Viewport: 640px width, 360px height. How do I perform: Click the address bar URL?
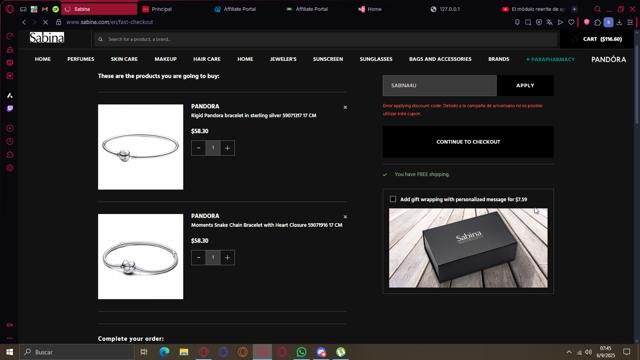click(x=109, y=22)
